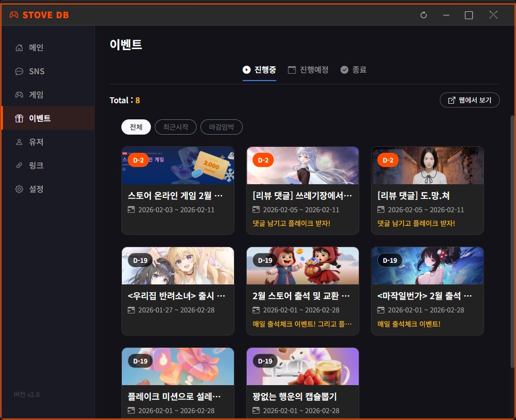516x420 pixels.
Task: Open 링크 from the sidebar
Action: (36, 166)
